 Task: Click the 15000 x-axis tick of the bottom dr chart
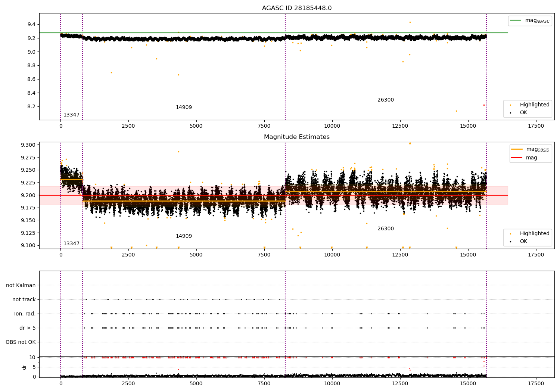coord(468,383)
